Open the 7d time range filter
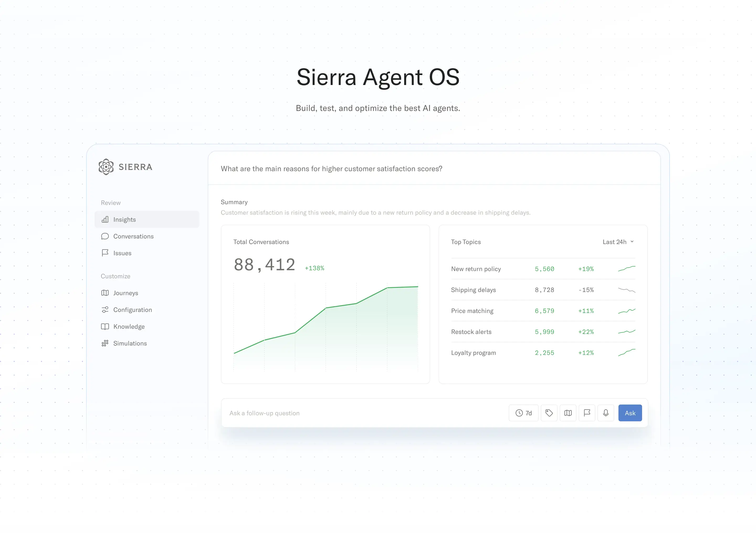The image size is (756, 542). click(x=524, y=413)
